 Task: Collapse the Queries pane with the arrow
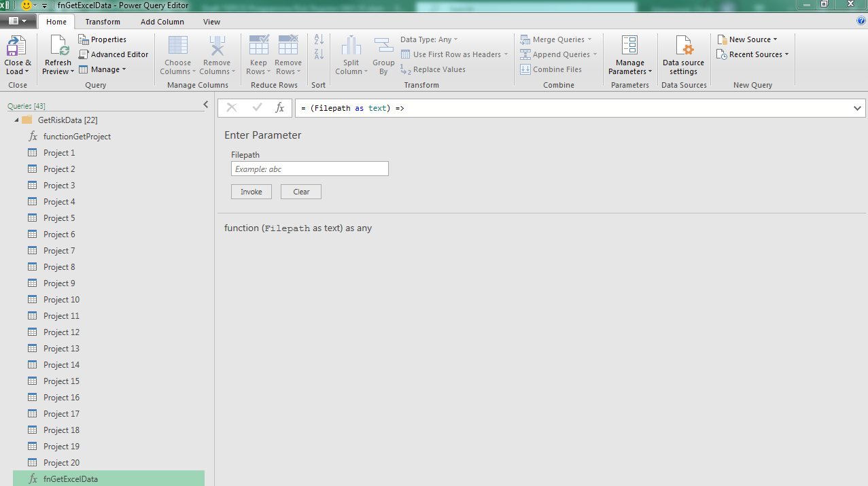tap(206, 104)
